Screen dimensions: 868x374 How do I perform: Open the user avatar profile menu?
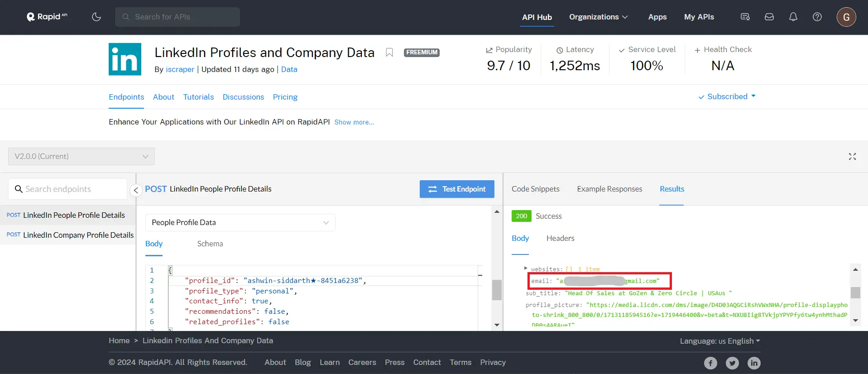pyautogui.click(x=846, y=17)
